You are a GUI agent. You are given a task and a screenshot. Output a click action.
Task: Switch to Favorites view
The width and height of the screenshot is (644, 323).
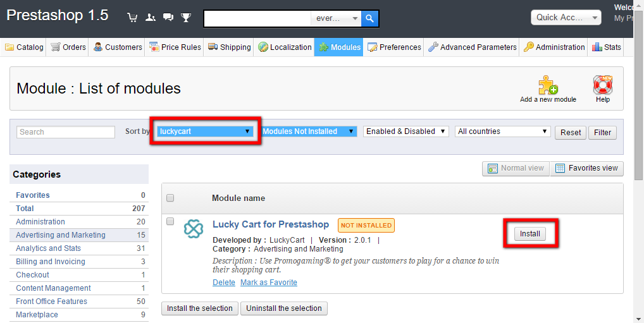tap(586, 168)
